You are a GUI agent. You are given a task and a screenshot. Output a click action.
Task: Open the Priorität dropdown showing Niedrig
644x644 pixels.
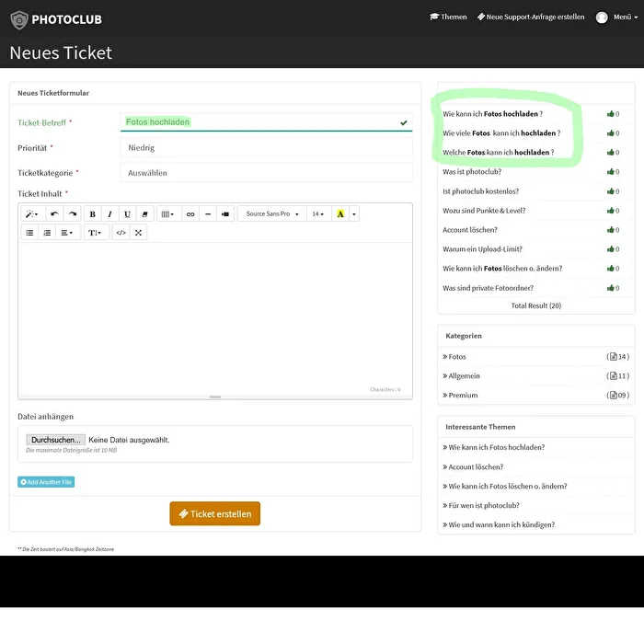click(x=267, y=147)
